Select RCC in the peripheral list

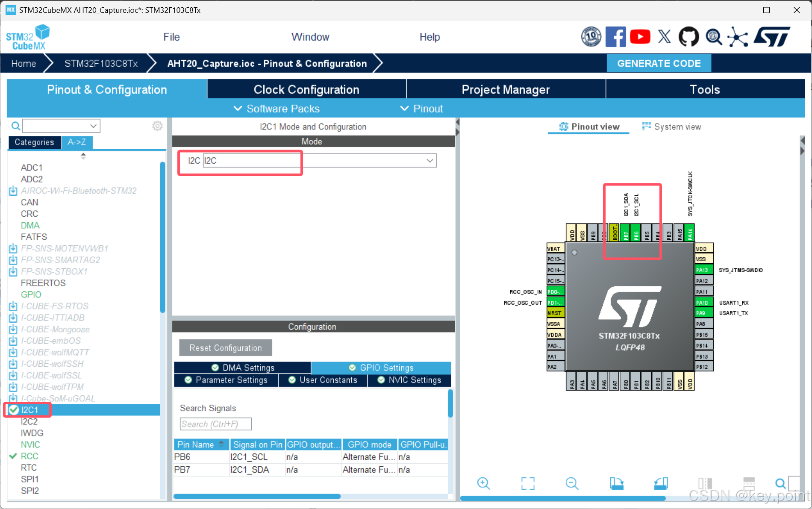click(29, 456)
